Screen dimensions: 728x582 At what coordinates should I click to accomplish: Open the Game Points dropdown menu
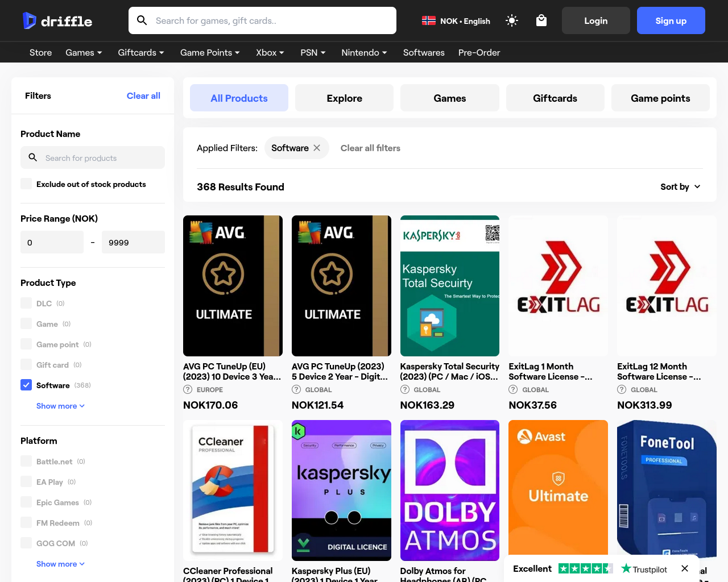(210, 52)
